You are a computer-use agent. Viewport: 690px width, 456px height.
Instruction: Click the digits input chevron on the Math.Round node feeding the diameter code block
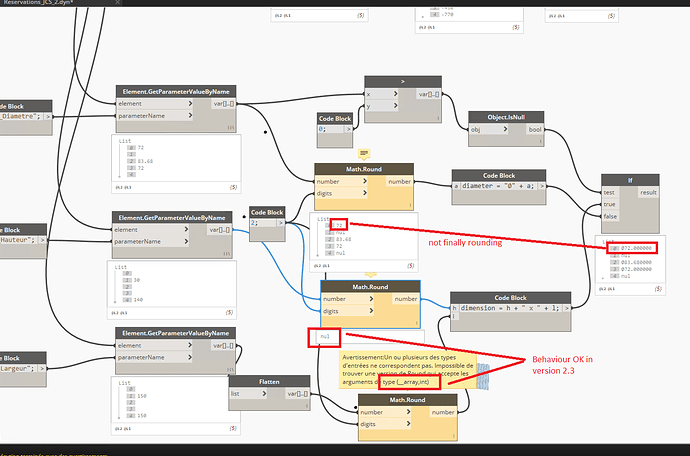[365, 193]
